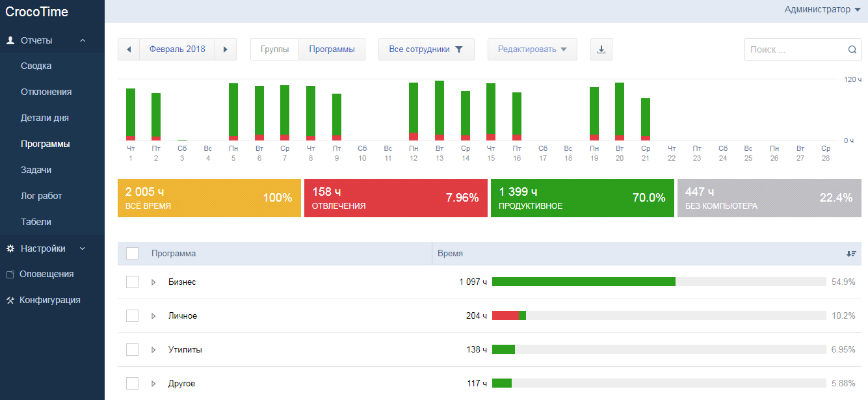Click the search magnifier icon
This screenshot has width=868, height=400.
(852, 49)
